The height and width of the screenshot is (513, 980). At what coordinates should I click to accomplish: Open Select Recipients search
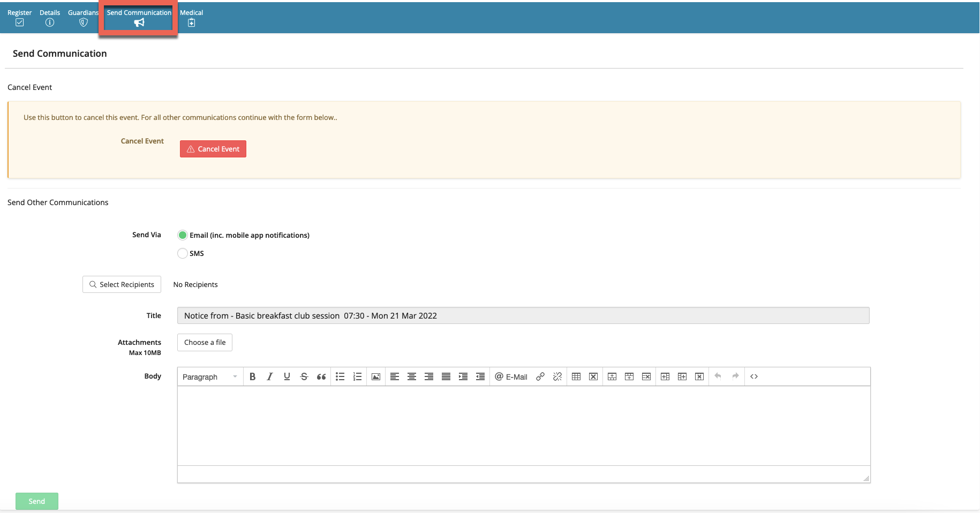click(x=122, y=284)
